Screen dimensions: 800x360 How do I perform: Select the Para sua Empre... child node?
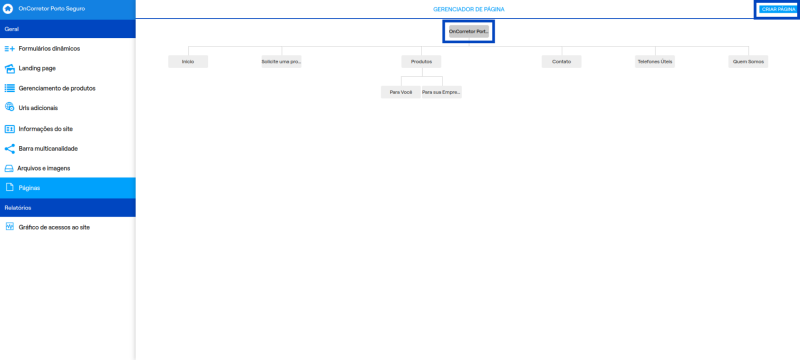[x=442, y=92]
